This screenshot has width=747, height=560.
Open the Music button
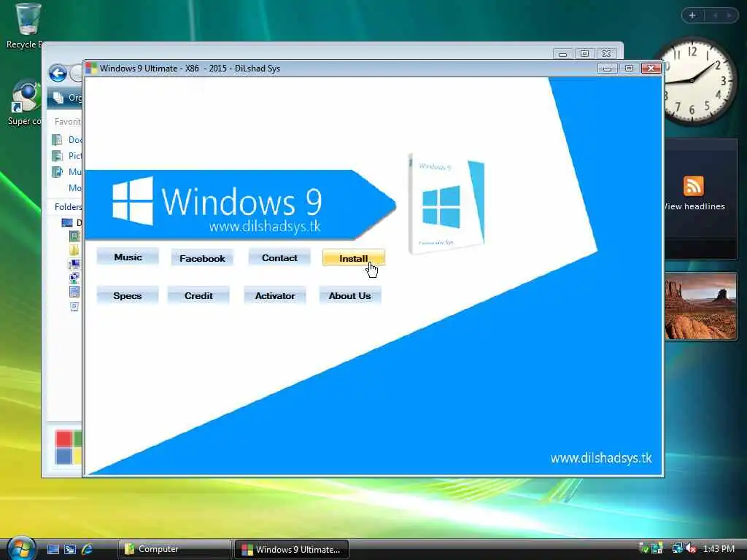128,257
